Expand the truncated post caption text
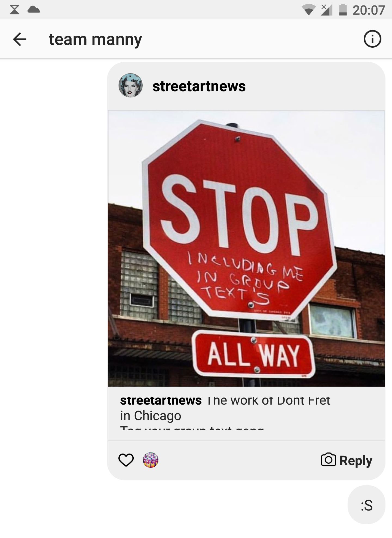The width and height of the screenshot is (392, 538). point(225,411)
